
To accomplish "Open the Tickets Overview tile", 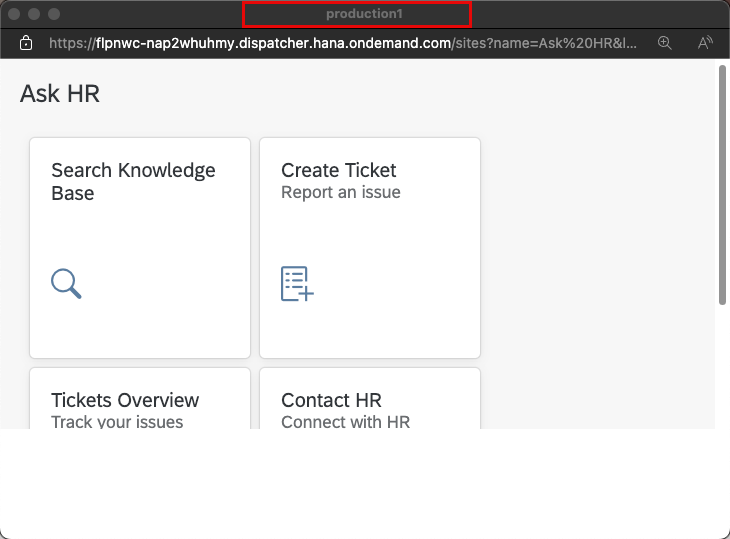I will coord(140,398).
